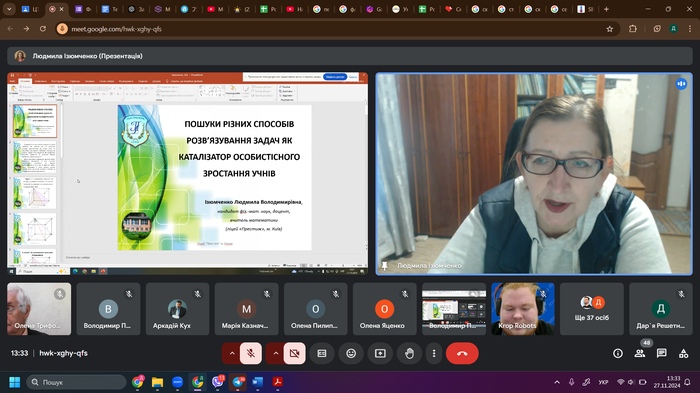Expand video settings arrow beside the camera
700x393 pixels.
[275, 353]
